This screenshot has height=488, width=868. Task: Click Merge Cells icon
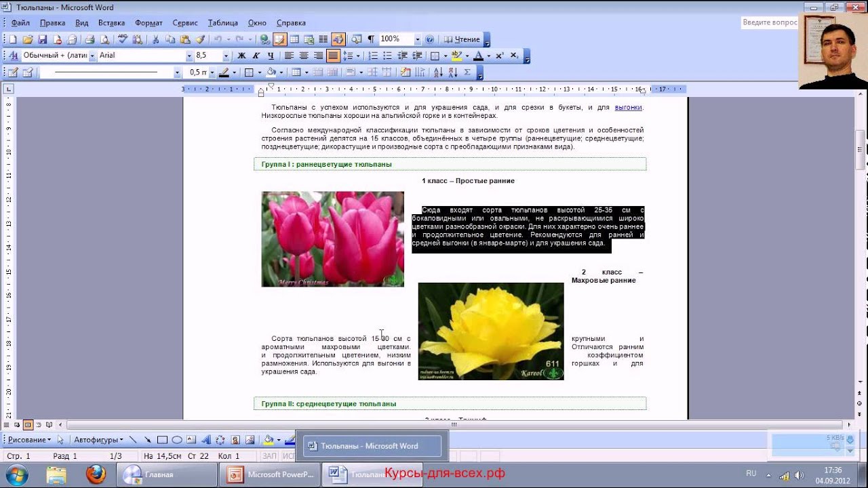317,72
